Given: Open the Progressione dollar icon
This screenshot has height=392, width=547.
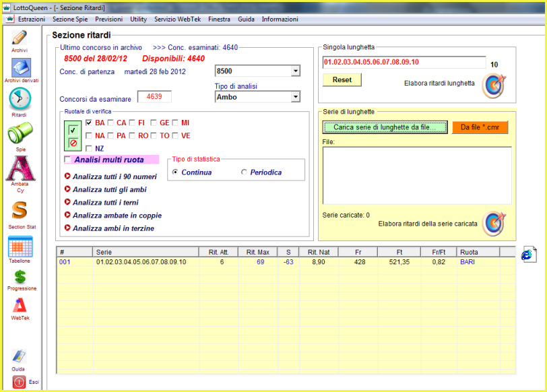Looking at the screenshot, I should 20,277.
